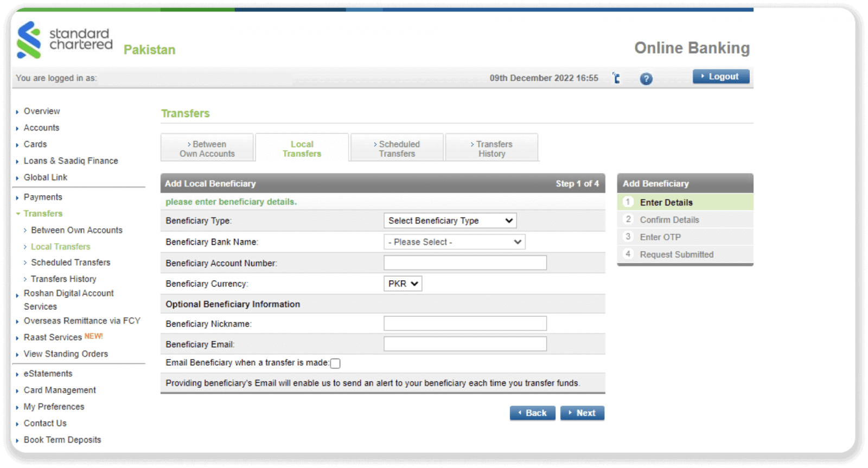Open Raast Services in the sidebar
Screen dimensions: 868x468
53,337
